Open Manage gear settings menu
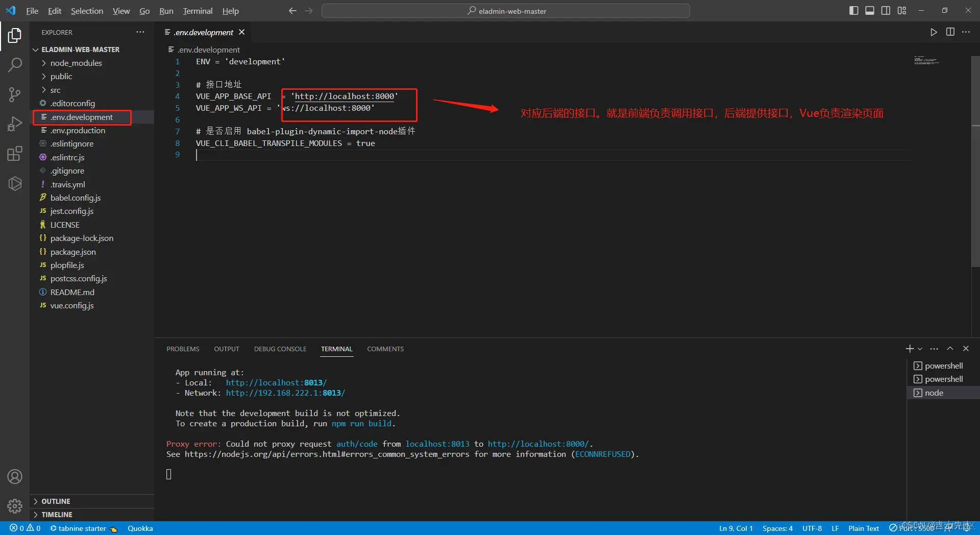The width and height of the screenshot is (980, 535). pyautogui.click(x=15, y=506)
